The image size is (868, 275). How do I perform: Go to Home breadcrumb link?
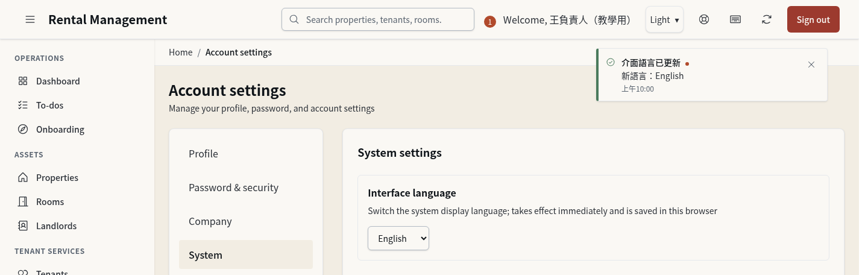(x=180, y=52)
